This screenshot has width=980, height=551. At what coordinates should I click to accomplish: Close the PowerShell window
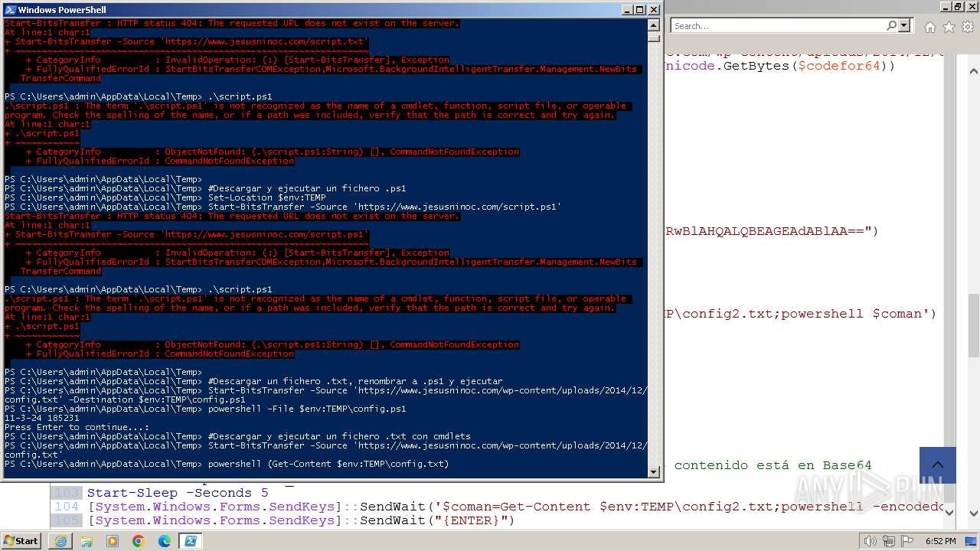point(654,10)
